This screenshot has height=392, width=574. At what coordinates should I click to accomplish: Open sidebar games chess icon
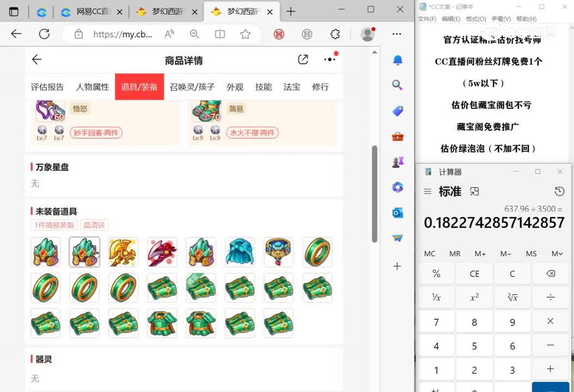398,162
